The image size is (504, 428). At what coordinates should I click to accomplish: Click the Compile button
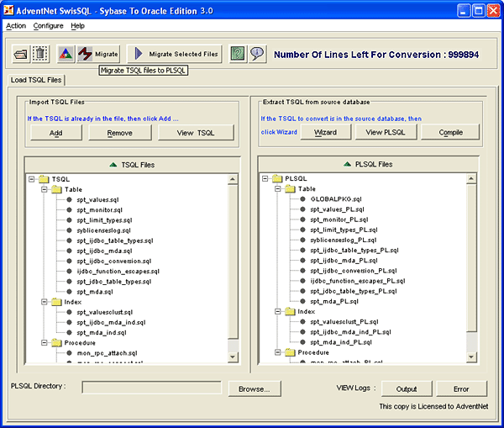[450, 132]
